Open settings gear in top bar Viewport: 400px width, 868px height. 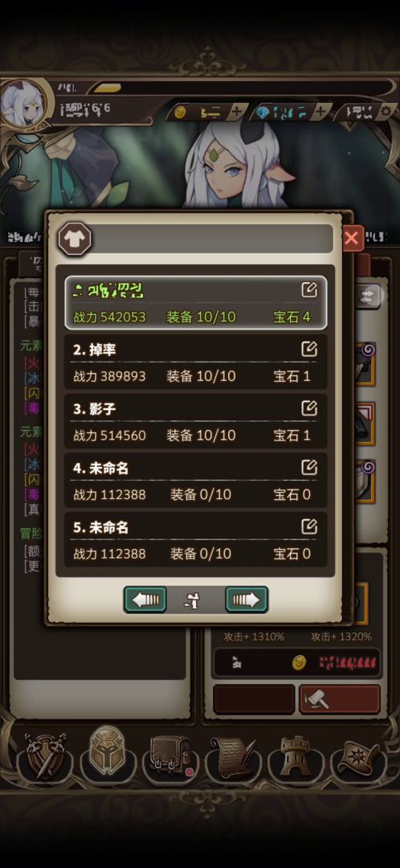tap(386, 113)
